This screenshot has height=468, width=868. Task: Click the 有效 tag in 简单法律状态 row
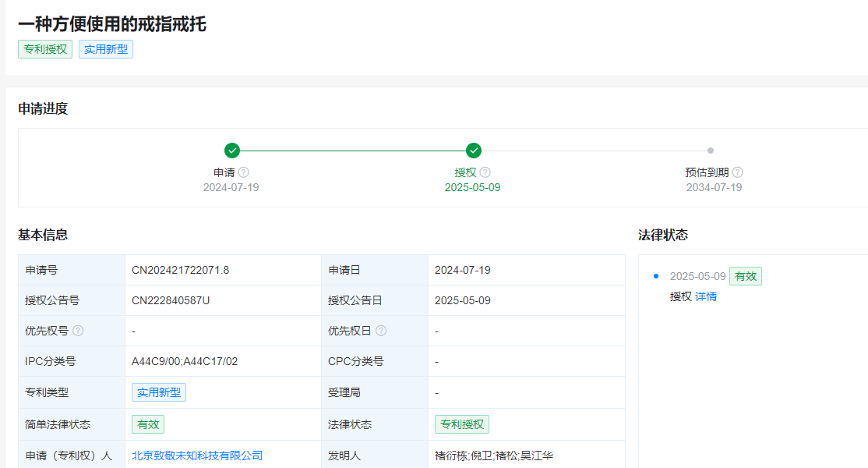click(x=148, y=424)
